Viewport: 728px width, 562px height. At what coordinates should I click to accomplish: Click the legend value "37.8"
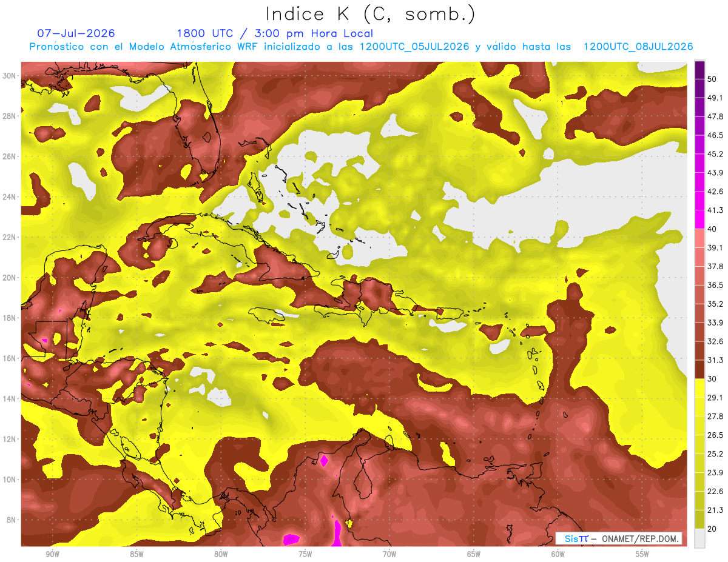[x=715, y=266]
